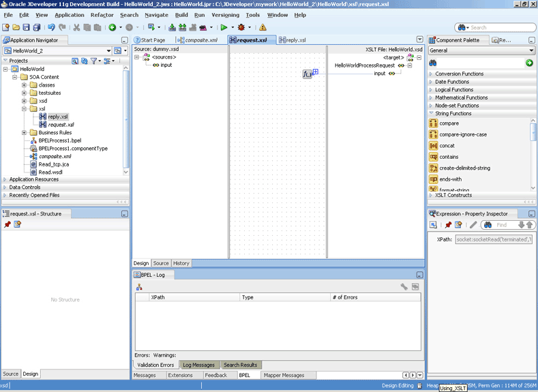Click the Save All toolbar icon
This screenshot has height=392, width=538.
coord(36,27)
